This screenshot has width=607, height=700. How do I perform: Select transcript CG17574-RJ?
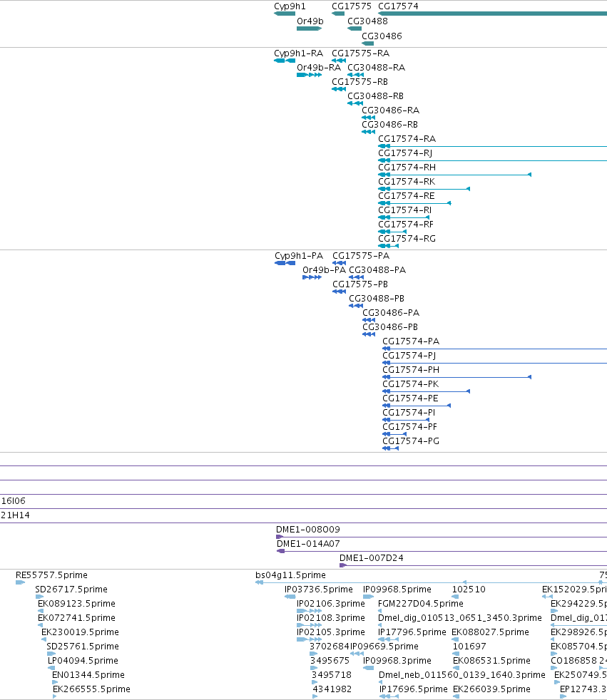pos(493,160)
